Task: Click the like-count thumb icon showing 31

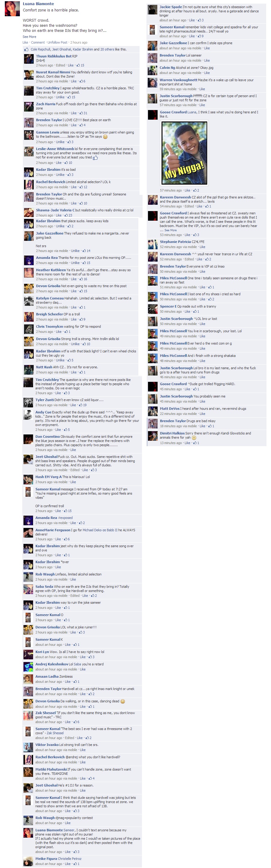Action: 81,113
